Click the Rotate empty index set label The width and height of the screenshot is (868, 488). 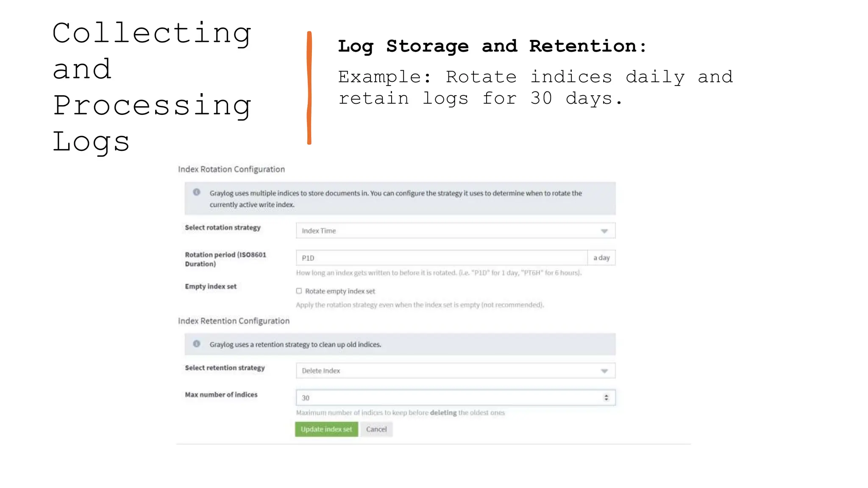340,291
